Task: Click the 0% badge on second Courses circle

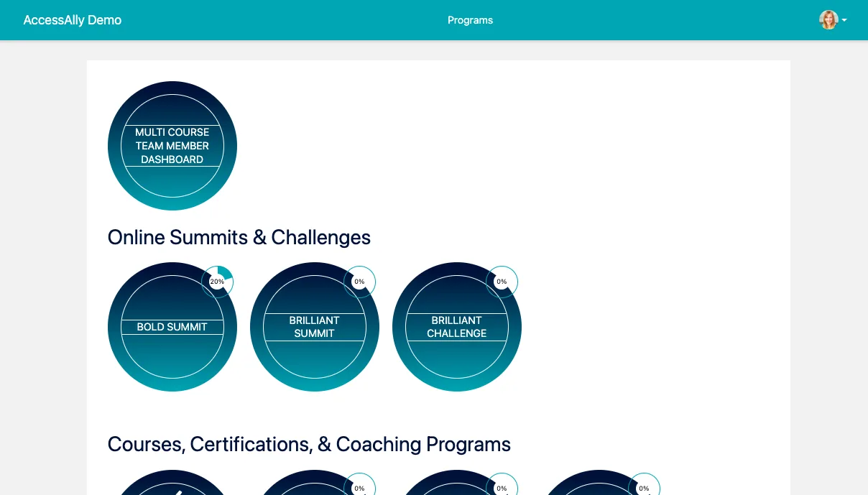Action: (x=359, y=487)
